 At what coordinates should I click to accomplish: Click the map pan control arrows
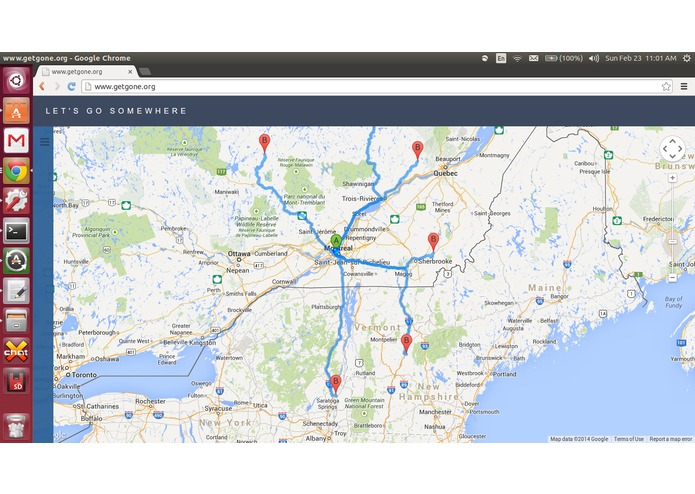(x=672, y=148)
